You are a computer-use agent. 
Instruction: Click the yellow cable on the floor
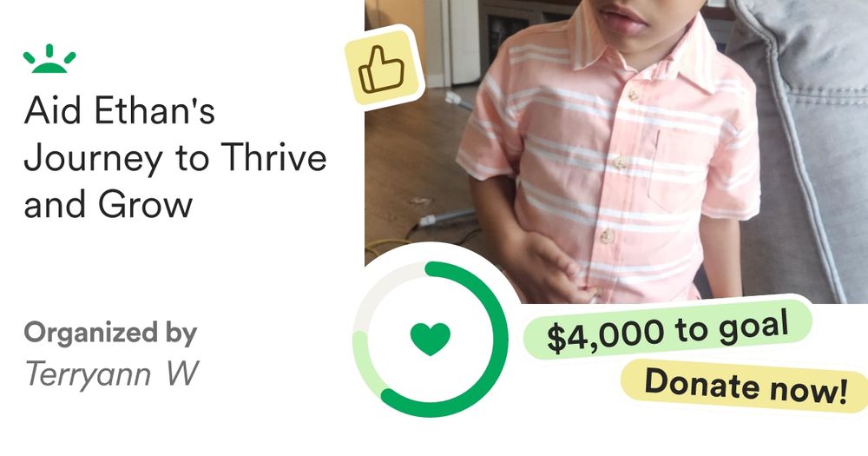point(387,244)
